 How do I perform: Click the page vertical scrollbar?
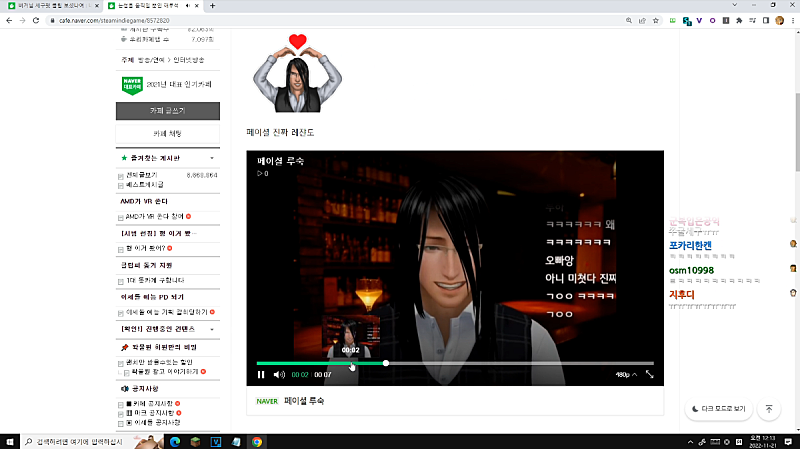coord(797,133)
